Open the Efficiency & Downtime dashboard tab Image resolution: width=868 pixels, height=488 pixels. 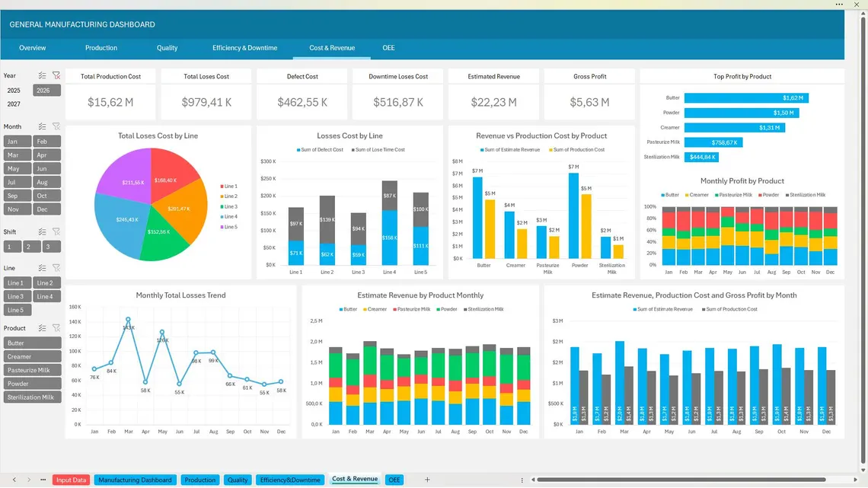[x=244, y=48]
